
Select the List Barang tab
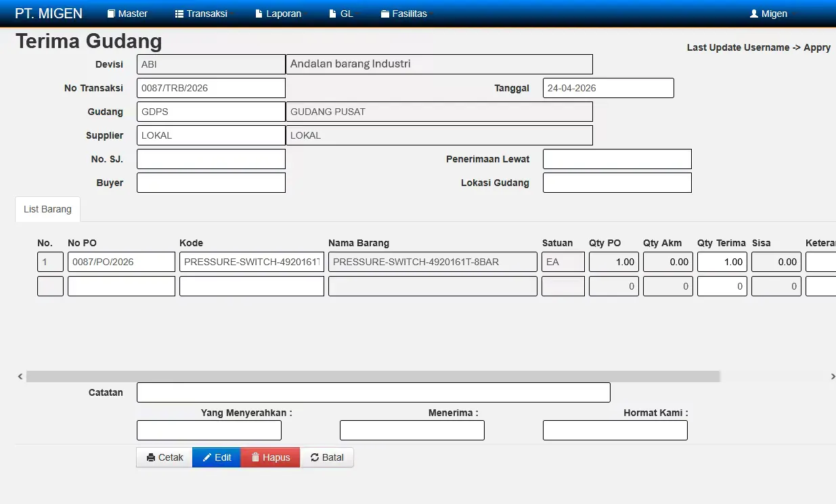47,209
